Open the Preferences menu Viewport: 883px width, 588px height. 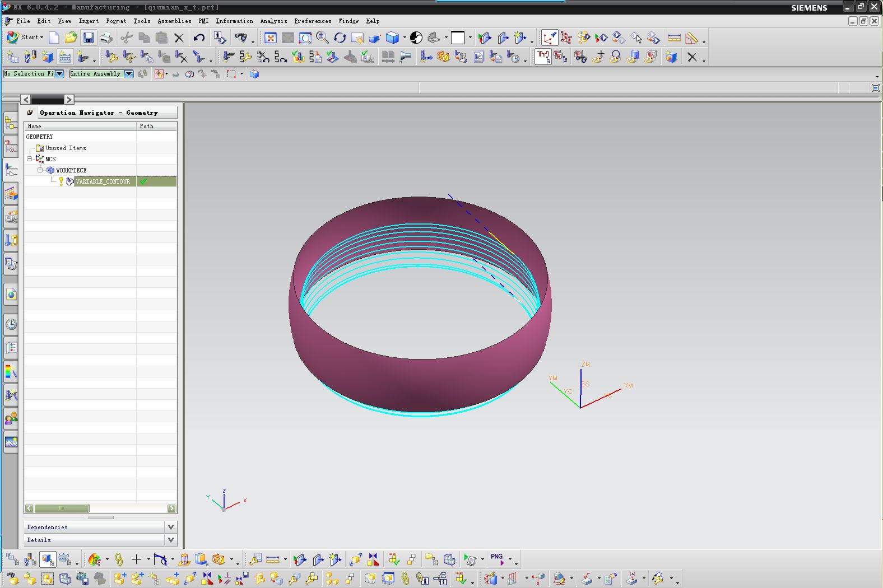313,21
